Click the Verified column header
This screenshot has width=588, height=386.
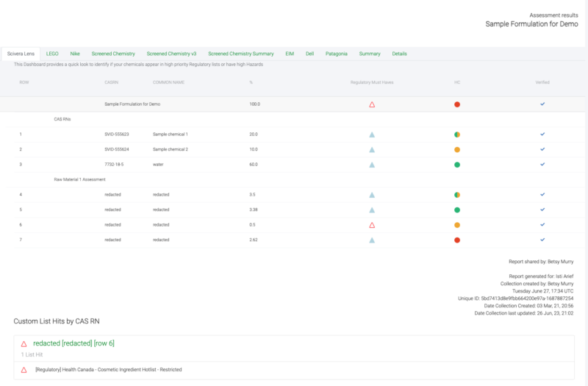(542, 82)
